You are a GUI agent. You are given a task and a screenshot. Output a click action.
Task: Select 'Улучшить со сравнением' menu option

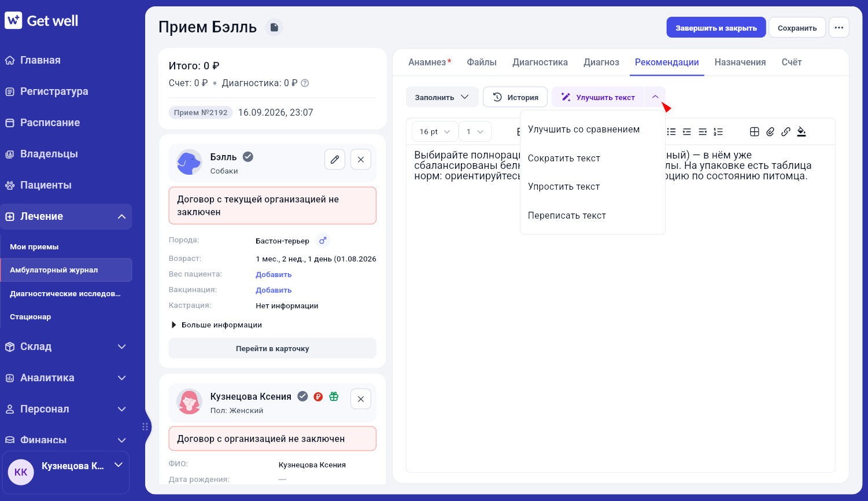click(x=593, y=130)
